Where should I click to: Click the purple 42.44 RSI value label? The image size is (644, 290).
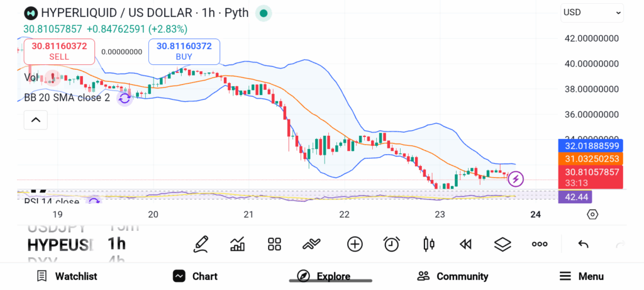(575, 197)
